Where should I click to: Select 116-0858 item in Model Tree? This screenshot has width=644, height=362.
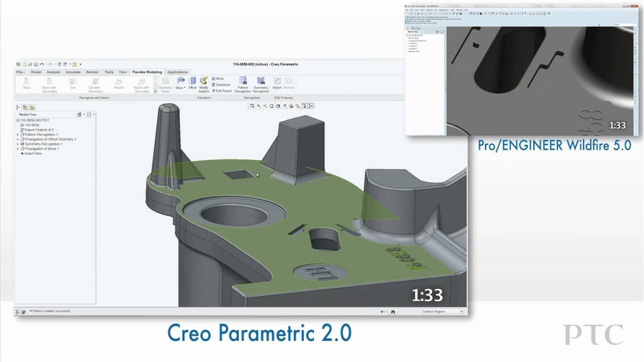coord(30,125)
